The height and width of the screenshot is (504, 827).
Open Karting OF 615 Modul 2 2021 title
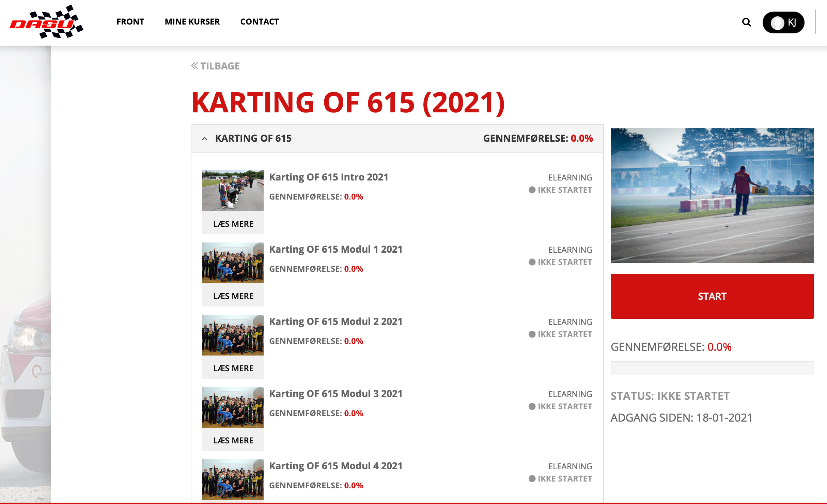(336, 321)
